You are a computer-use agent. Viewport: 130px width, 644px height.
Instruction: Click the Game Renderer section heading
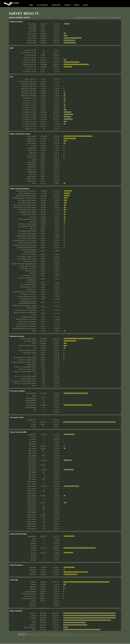point(16,565)
